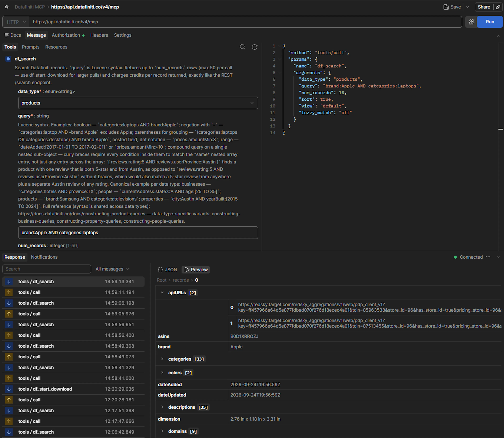Select tools / call message at 14:59:11.194
The image size is (504, 438).
pos(73,292)
